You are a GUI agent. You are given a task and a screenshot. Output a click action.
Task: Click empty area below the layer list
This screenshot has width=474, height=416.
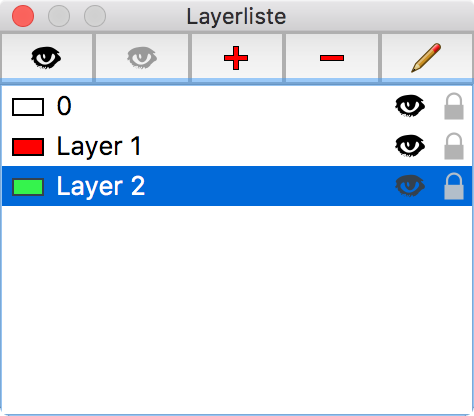click(x=237, y=310)
